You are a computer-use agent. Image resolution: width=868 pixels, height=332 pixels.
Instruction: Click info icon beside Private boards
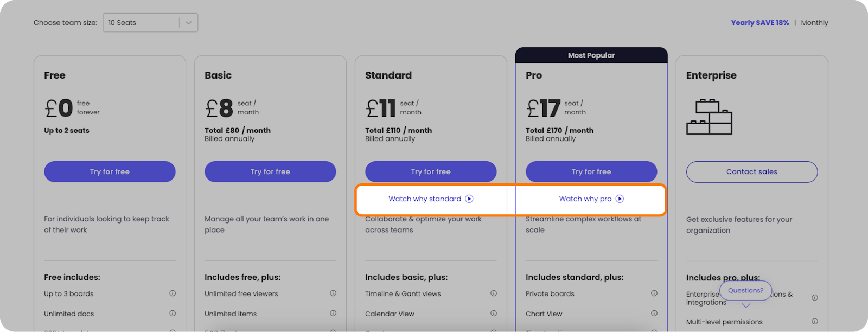[654, 293]
